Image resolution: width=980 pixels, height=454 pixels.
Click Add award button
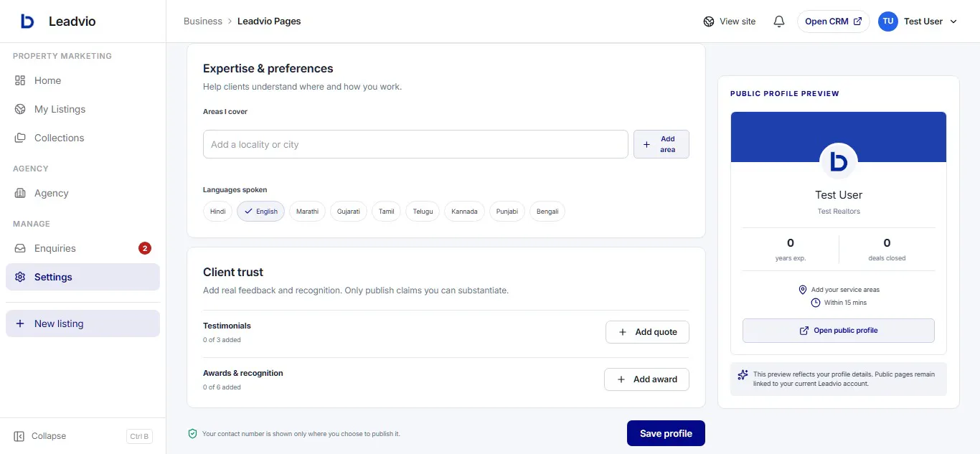tap(646, 379)
